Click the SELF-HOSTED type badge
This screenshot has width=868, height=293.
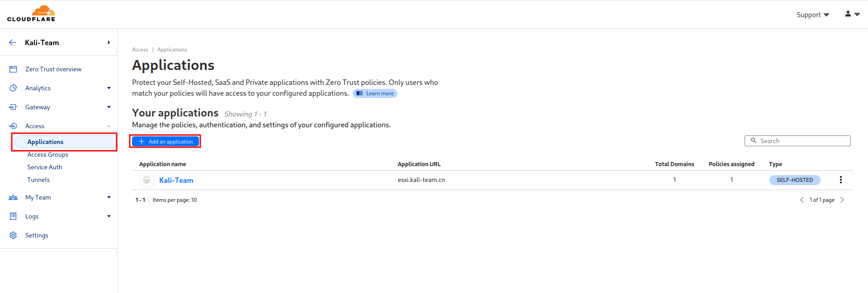(795, 180)
